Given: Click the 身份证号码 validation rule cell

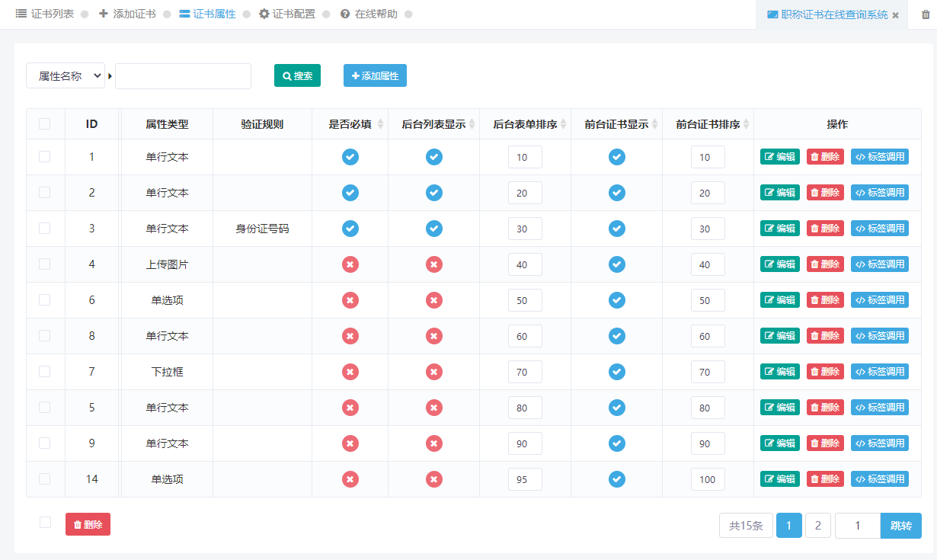Looking at the screenshot, I should (x=262, y=229).
